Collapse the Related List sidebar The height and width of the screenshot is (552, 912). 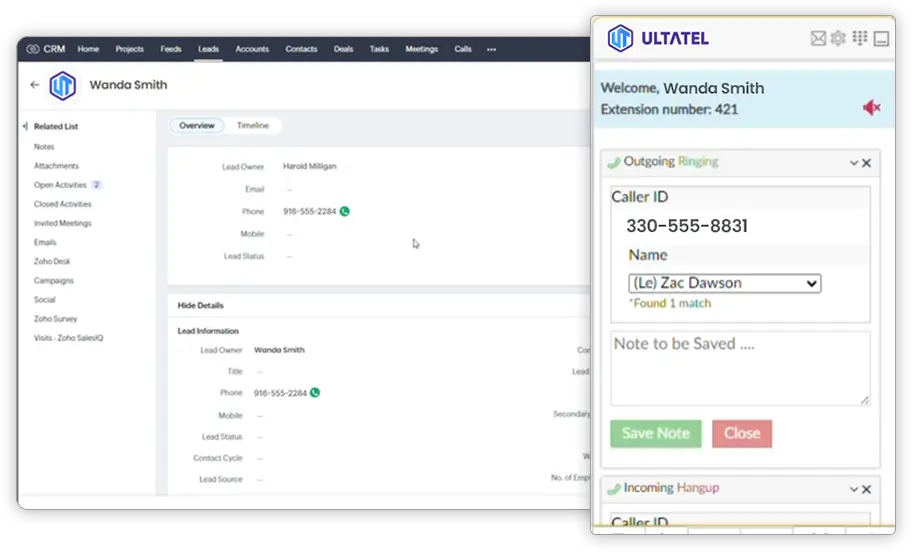[25, 126]
